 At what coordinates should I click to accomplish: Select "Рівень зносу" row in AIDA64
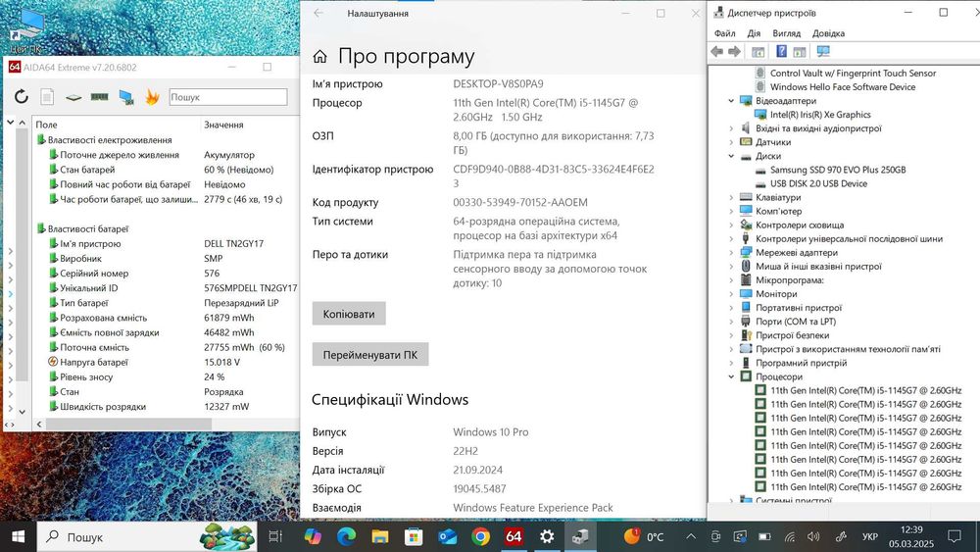[x=168, y=376]
